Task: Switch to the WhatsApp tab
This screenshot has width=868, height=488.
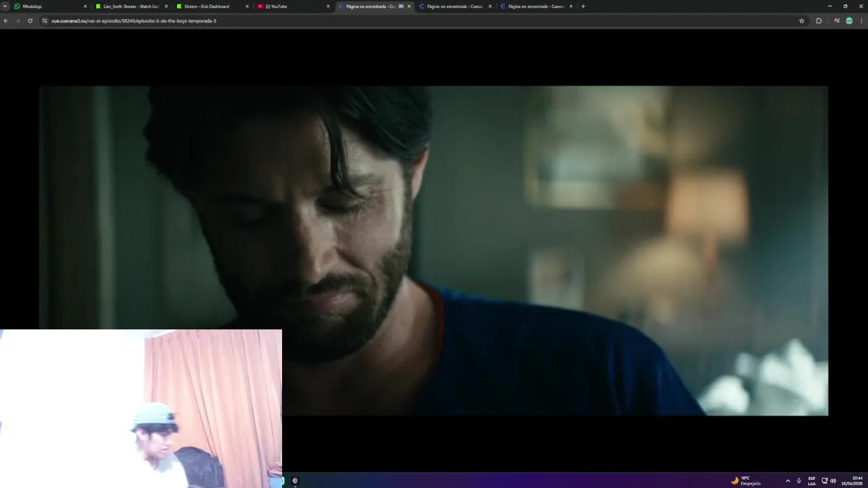Action: click(x=51, y=6)
